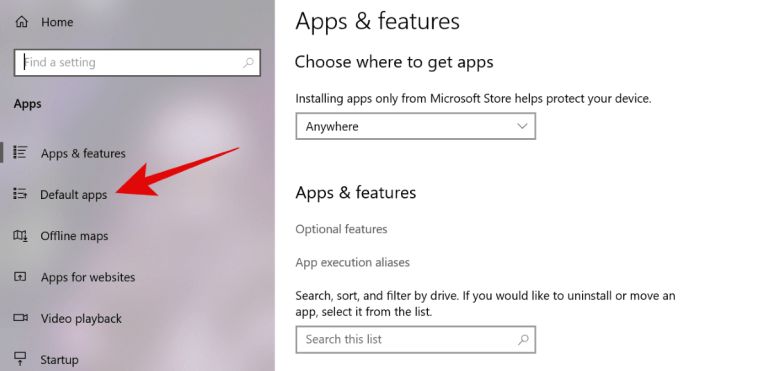Focus the Search this list field
This screenshot has height=371, width=770.
pos(415,339)
